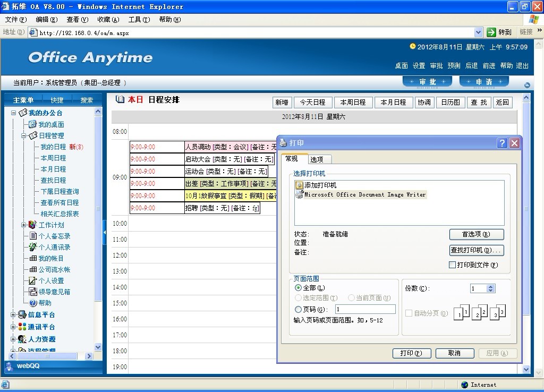Click the 领导意见箱 icon in the tree
The image size is (544, 392).
click(32, 292)
